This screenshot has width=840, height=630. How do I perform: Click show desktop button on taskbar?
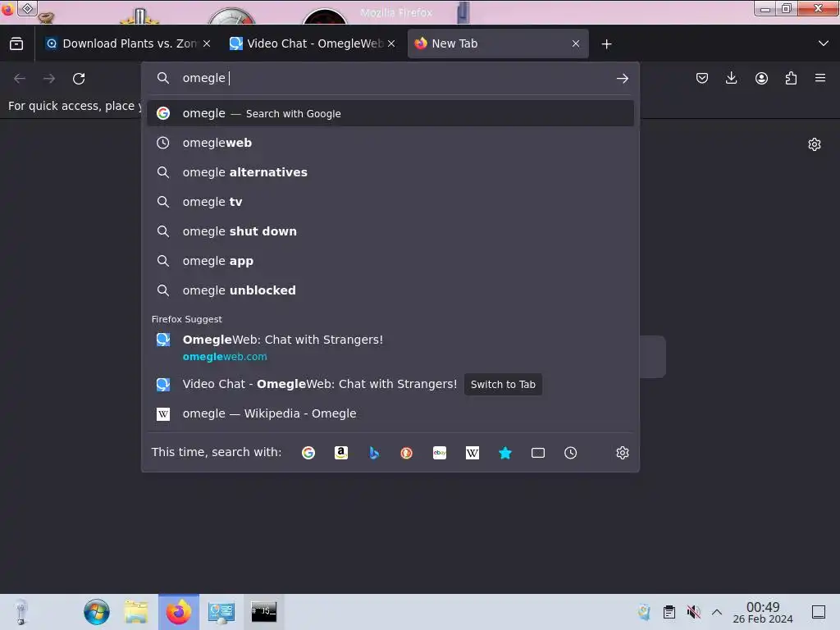[819, 612]
